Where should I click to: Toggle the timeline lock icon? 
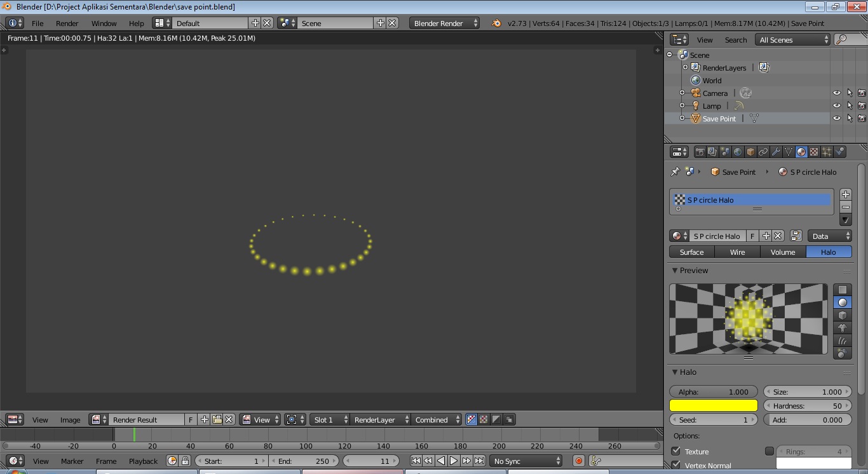tap(185, 461)
